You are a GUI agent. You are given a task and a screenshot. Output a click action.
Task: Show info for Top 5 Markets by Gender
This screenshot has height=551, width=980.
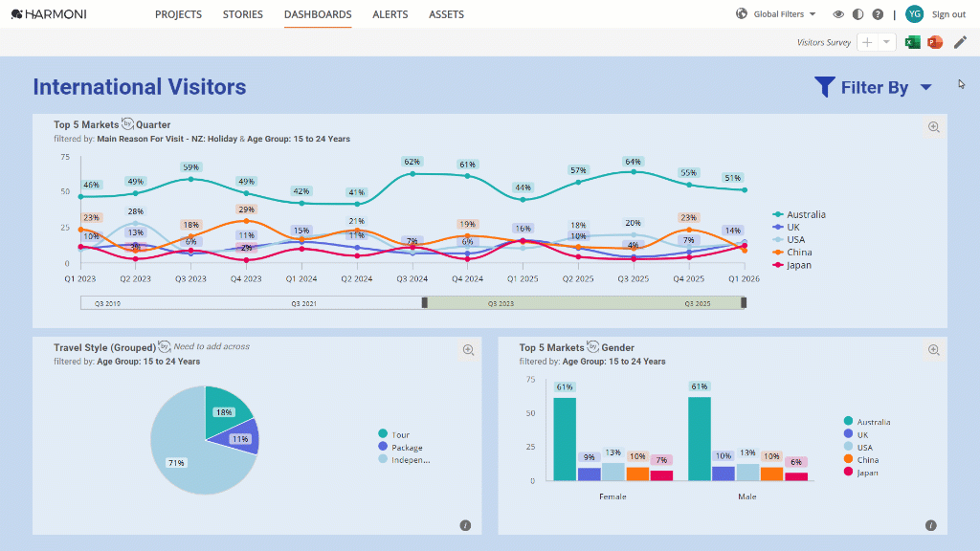coord(930,525)
